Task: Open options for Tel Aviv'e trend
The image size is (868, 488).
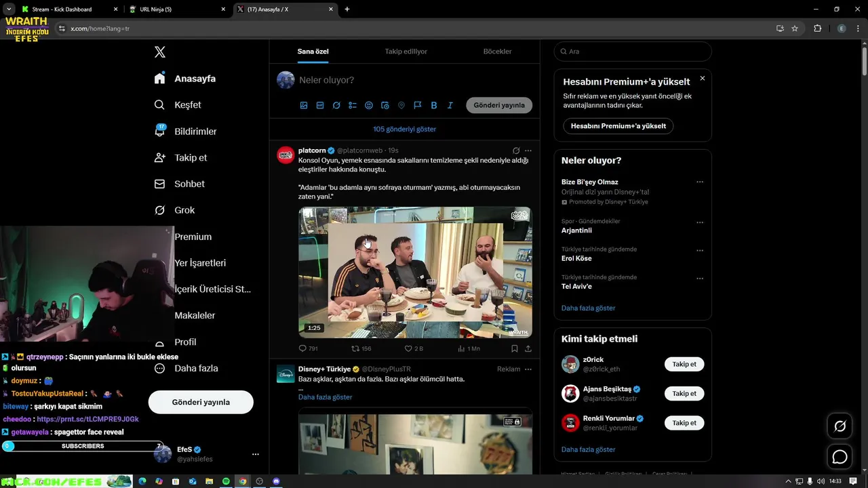Action: point(700,279)
